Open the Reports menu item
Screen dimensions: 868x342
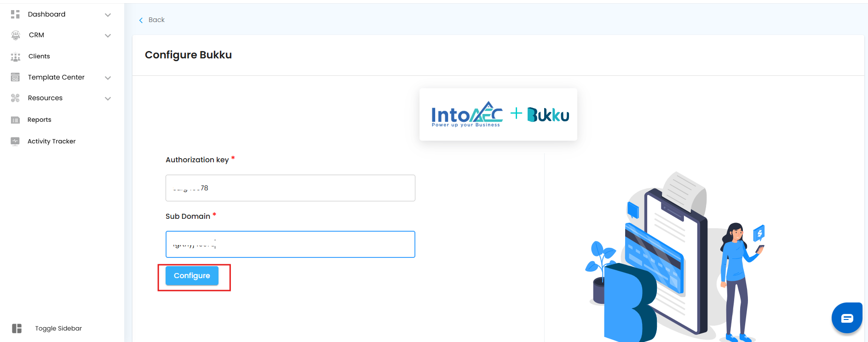pyautogui.click(x=40, y=120)
